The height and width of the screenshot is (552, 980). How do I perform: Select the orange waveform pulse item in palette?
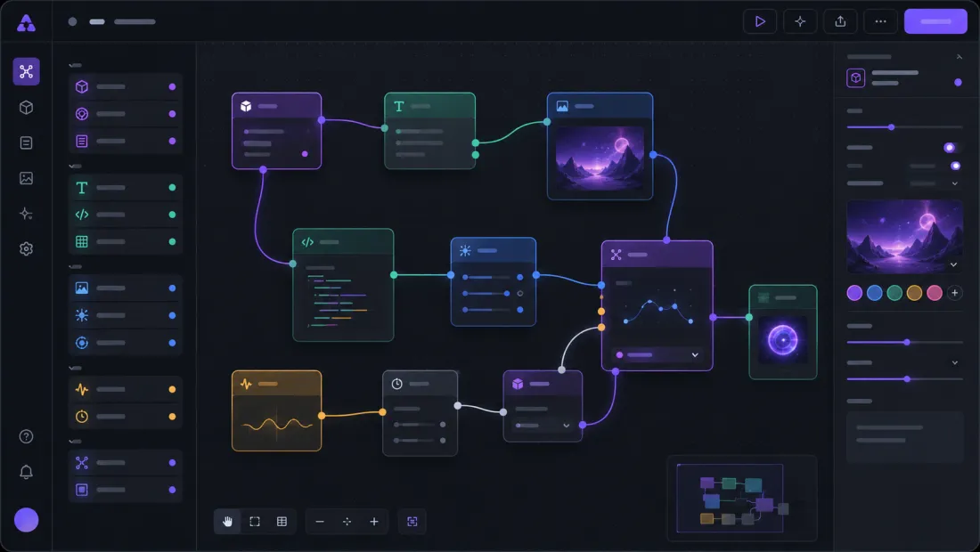pos(126,390)
